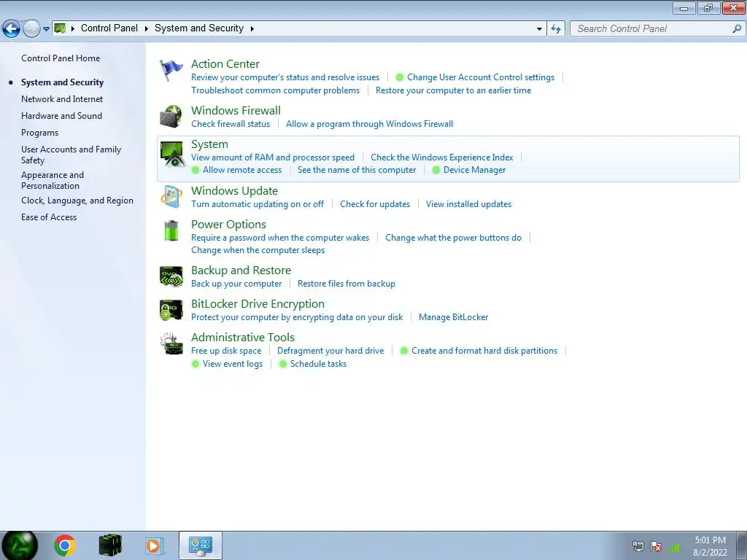Image resolution: width=747 pixels, height=560 pixels.
Task: Expand the arrow after System and Security breadcrumb
Action: tap(252, 28)
